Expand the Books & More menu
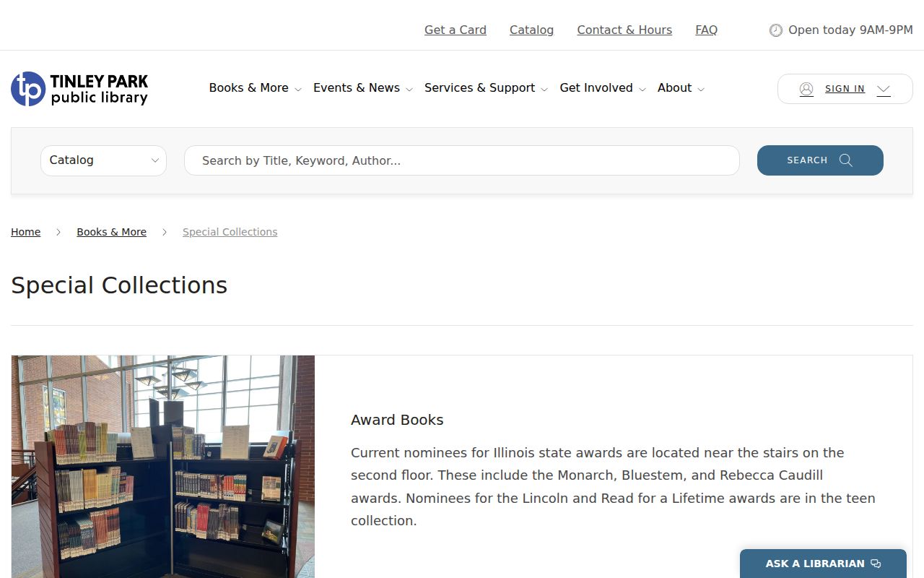Image resolution: width=924 pixels, height=578 pixels. click(256, 88)
